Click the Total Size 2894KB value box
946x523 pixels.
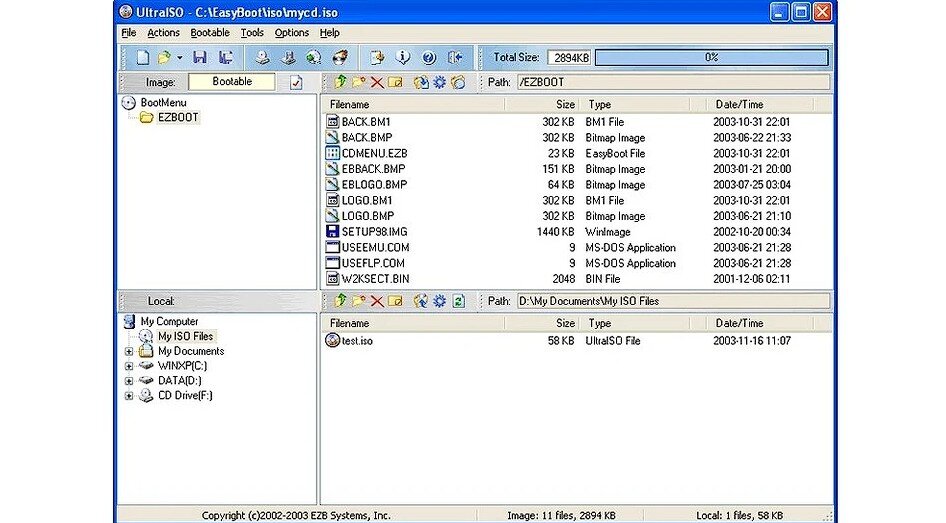tap(569, 57)
